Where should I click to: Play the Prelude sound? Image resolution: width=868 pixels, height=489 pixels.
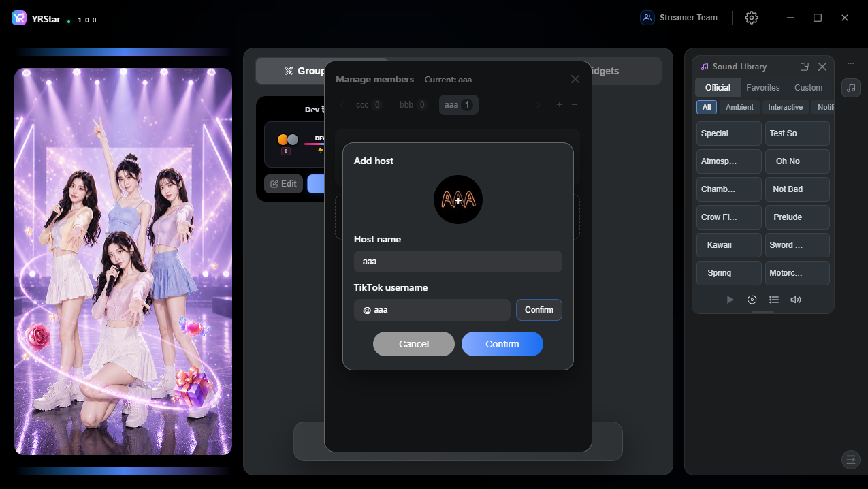797,217
